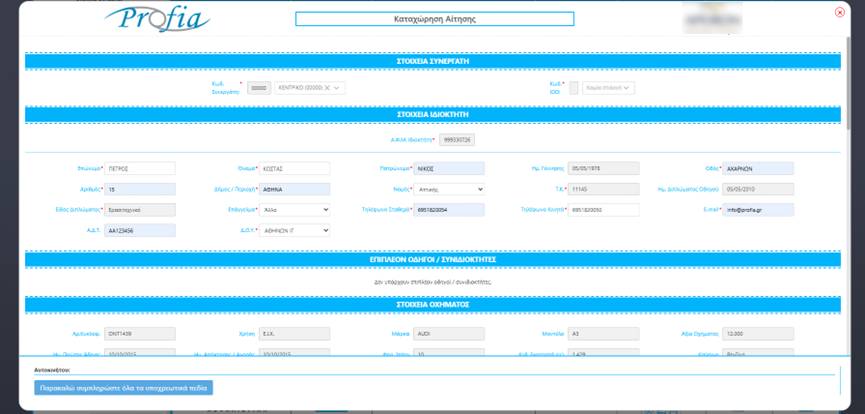This screenshot has height=414, width=865.
Task: Click the Α.Φ.Μ. Ιδιοκτήτη field
Action: [456, 140]
